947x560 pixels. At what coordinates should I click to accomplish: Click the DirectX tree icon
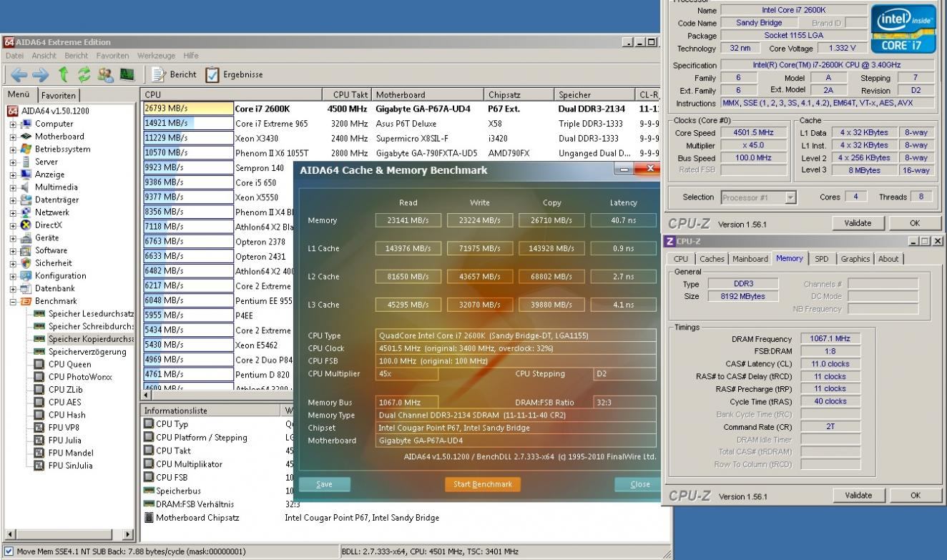tap(26, 225)
